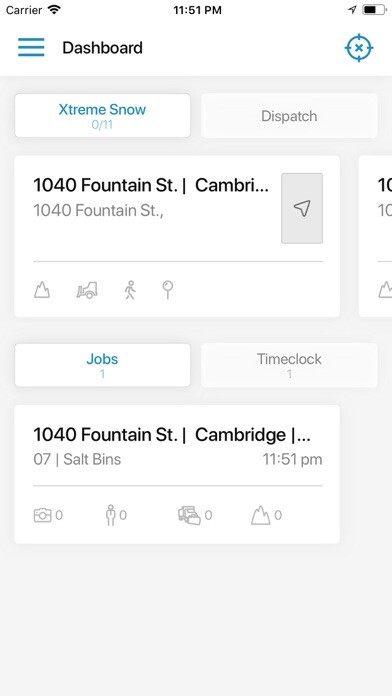Switch to the Dispatch tab

(x=289, y=116)
